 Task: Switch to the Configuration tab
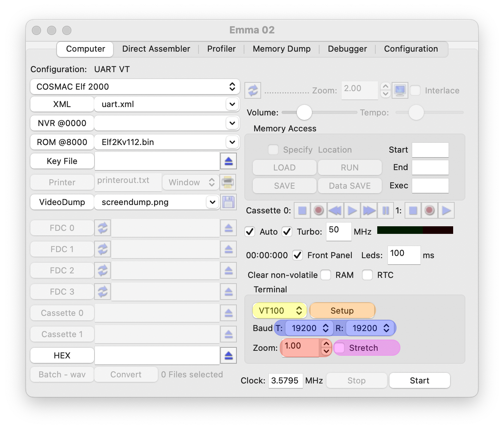pyautogui.click(x=411, y=49)
